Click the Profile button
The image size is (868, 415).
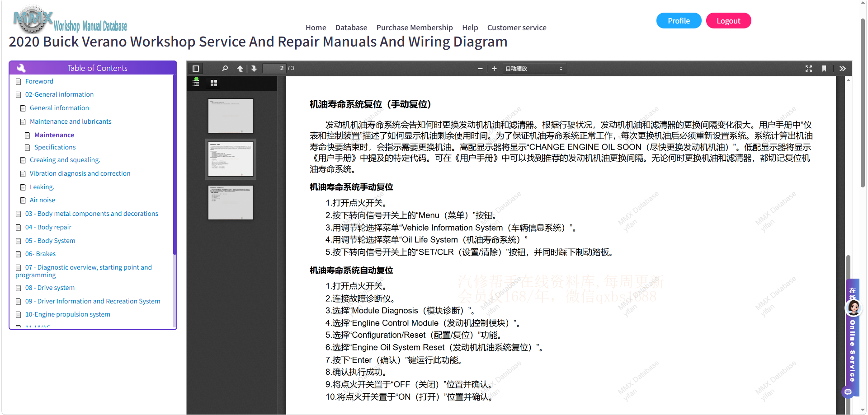coord(679,21)
